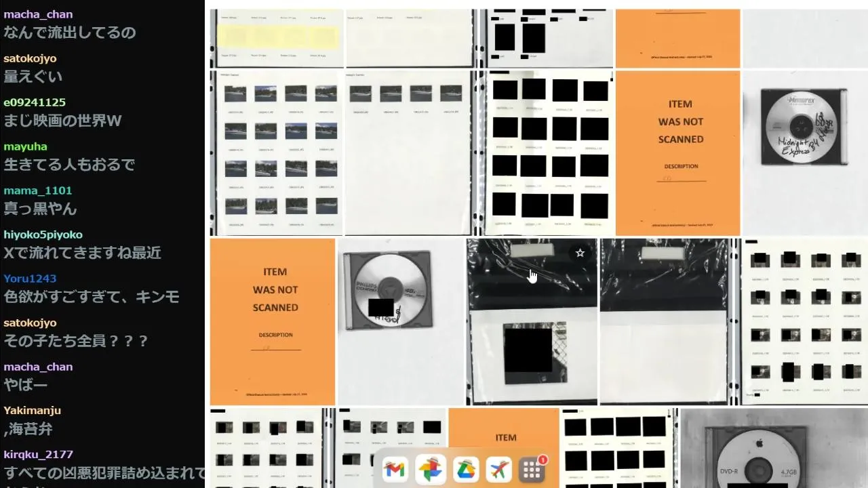868x488 pixels.
Task: Open the Google Drive triangle dock icon
Action: tap(465, 469)
